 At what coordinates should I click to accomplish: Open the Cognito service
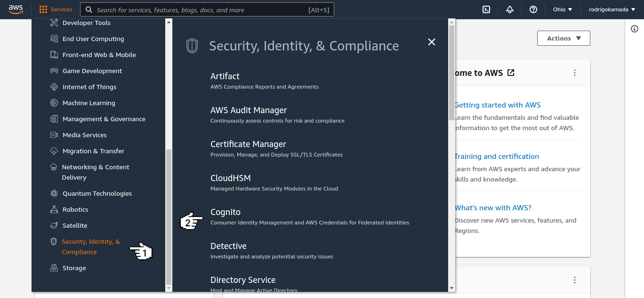click(225, 212)
